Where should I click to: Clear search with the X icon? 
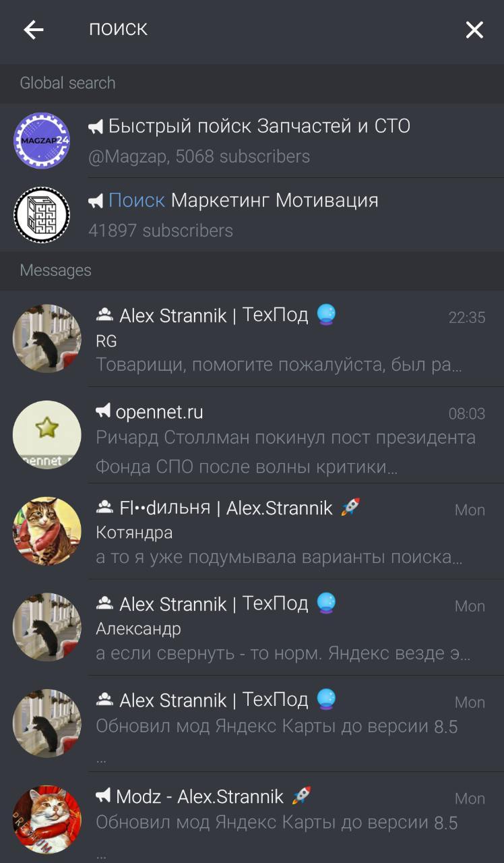coord(474,30)
